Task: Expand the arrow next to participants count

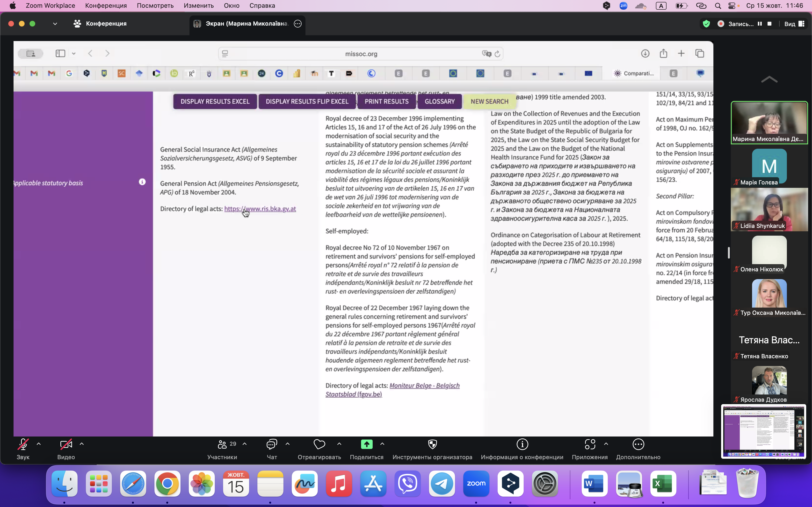Action: tap(245, 444)
